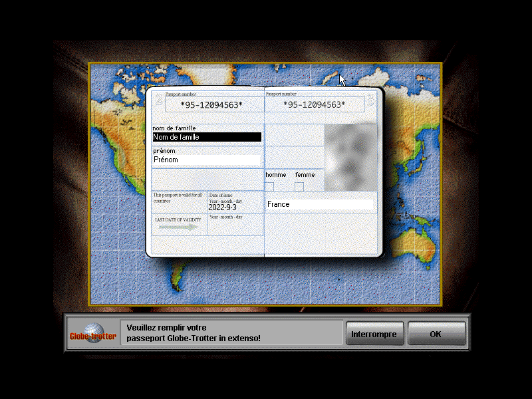Click the OK button
The image size is (532, 399).
pyautogui.click(x=436, y=334)
